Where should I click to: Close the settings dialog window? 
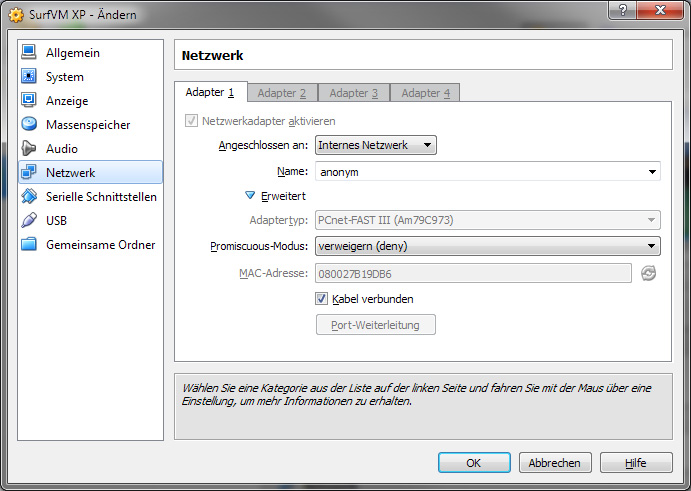click(660, 10)
